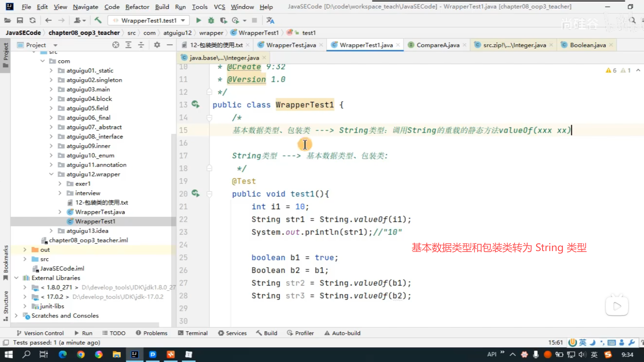644x362 pixels.
Task: Click the Save All disk icon
Action: click(20, 20)
